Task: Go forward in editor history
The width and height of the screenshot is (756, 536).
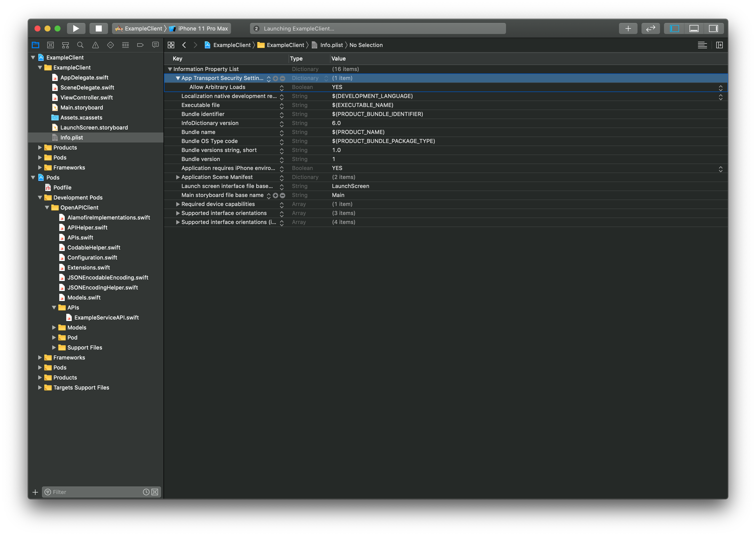Action: point(195,45)
